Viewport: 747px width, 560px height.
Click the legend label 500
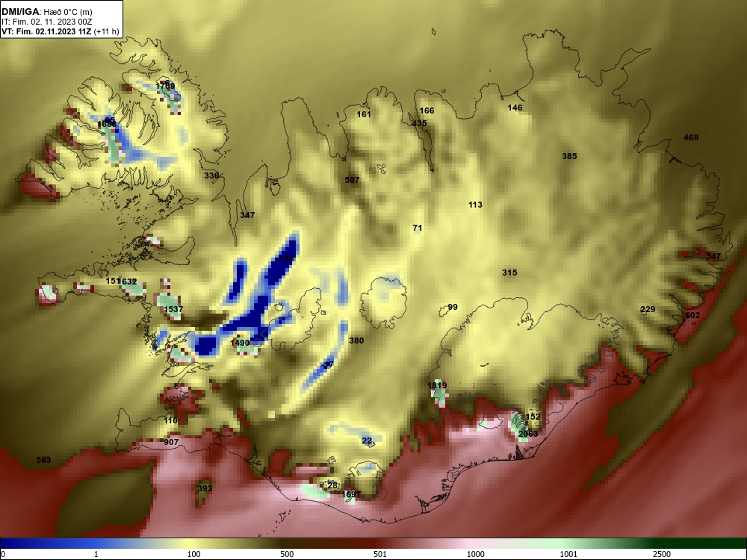[287, 554]
